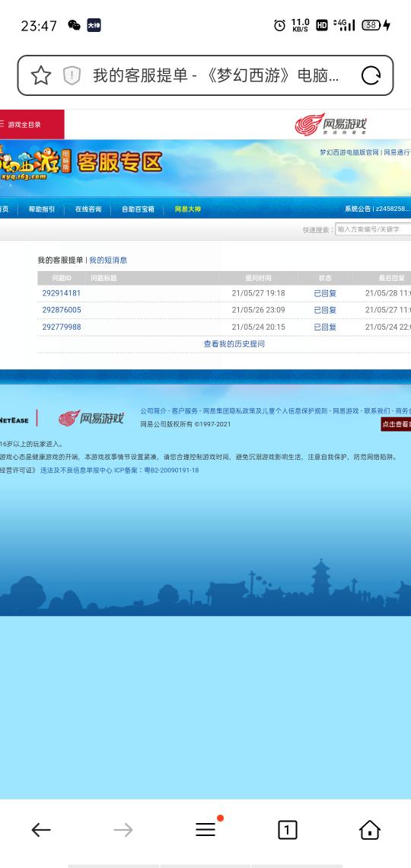The image size is (411, 868).
Task: Click the 点击查看 dark red button
Action: [396, 425]
